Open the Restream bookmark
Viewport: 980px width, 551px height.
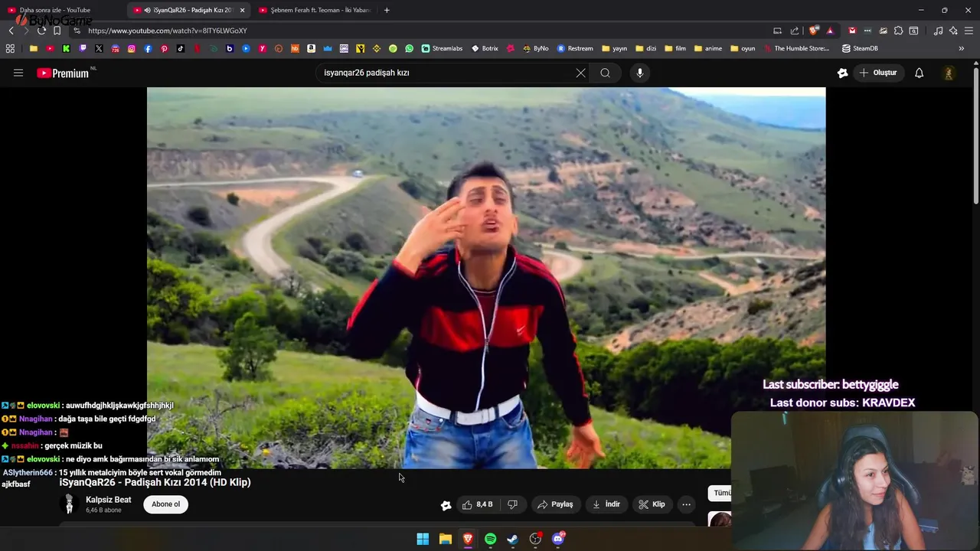point(575,48)
